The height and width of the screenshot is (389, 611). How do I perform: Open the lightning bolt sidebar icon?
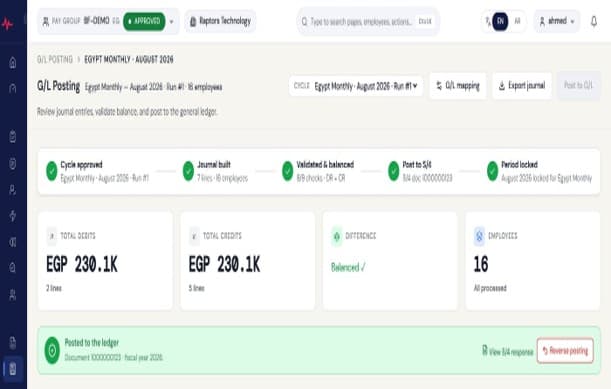[13, 216]
